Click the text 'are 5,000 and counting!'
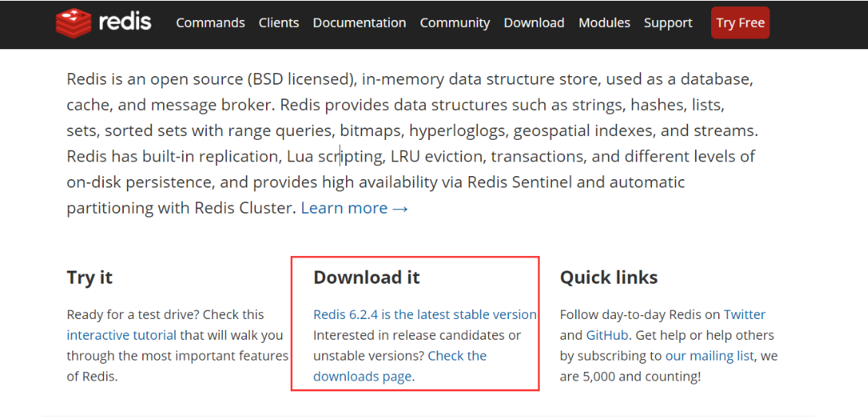Image resolution: width=868 pixels, height=419 pixels. click(630, 377)
